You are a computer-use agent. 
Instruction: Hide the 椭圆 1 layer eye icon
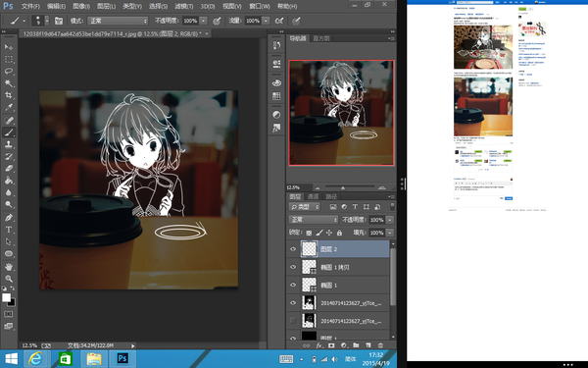[293, 285]
